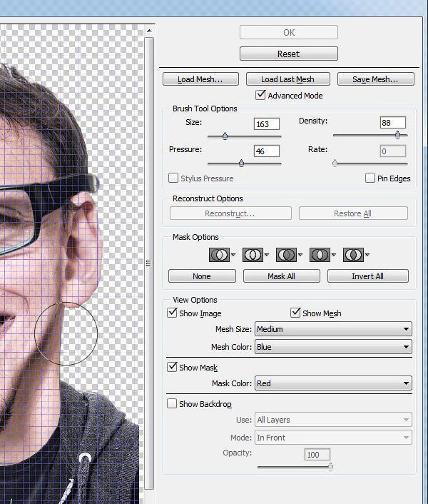428x504 pixels.
Task: Open the backdrop Use dropdown
Action: coord(333,420)
